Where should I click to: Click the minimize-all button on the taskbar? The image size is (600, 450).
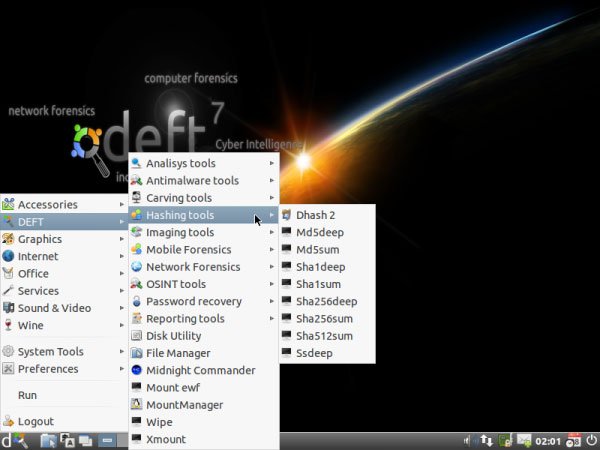pos(107,441)
